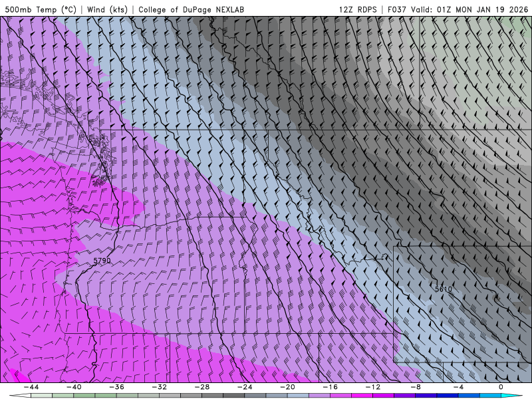
Task: Click the -32 color scale label
Action: [x=160, y=387]
